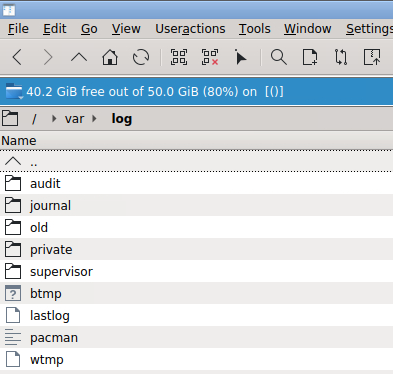Open the Window menu
Viewport: 393px width, 374px height.
click(x=307, y=29)
